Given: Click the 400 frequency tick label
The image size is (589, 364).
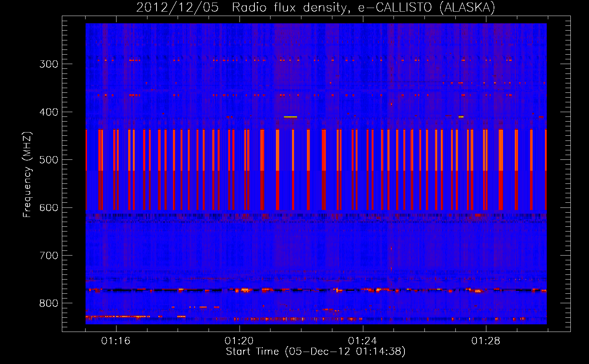Looking at the screenshot, I should coord(49,112).
